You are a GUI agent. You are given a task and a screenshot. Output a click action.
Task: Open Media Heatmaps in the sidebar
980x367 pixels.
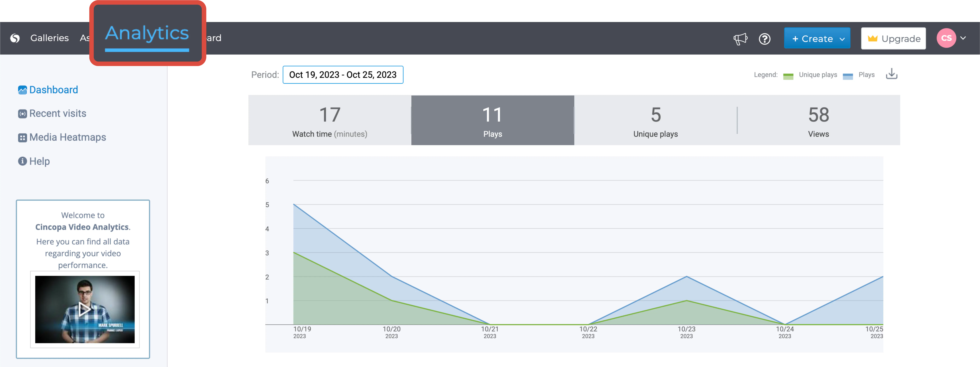(x=68, y=137)
